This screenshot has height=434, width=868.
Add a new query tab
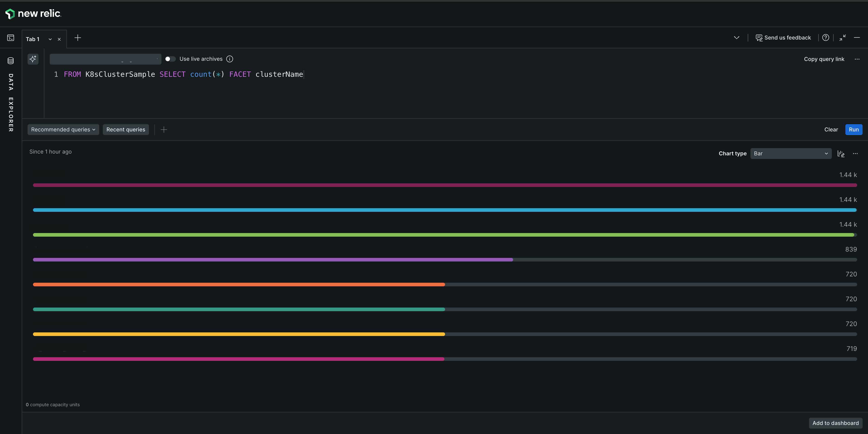(x=78, y=38)
